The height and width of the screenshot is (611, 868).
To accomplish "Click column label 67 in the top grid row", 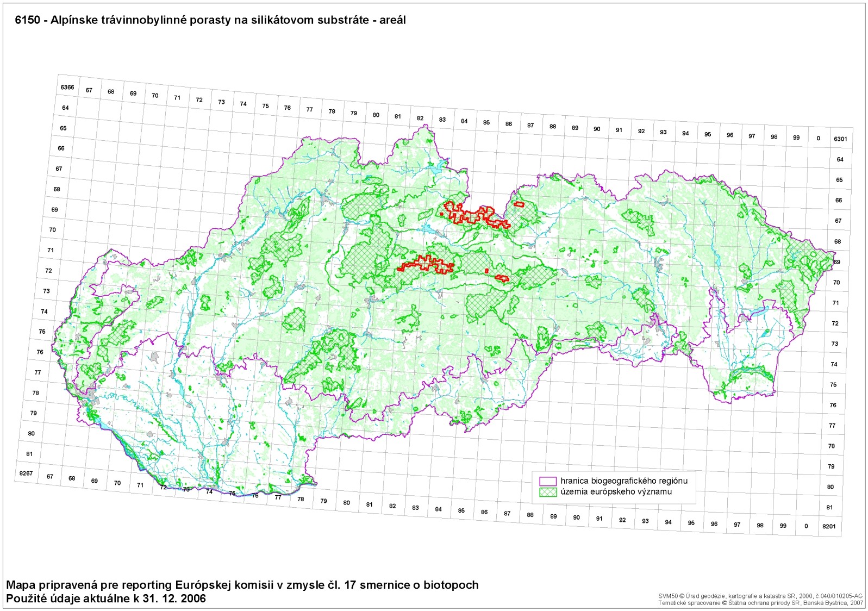I will [x=89, y=90].
